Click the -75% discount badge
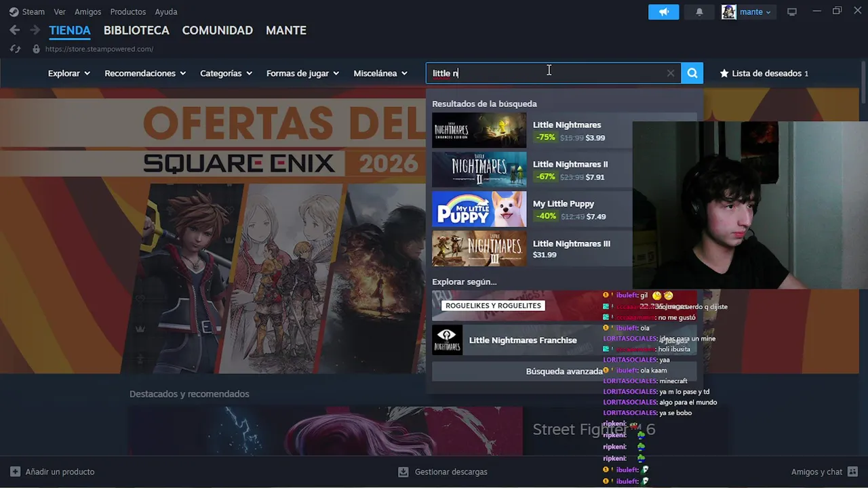868x488 pixels. [x=545, y=138]
